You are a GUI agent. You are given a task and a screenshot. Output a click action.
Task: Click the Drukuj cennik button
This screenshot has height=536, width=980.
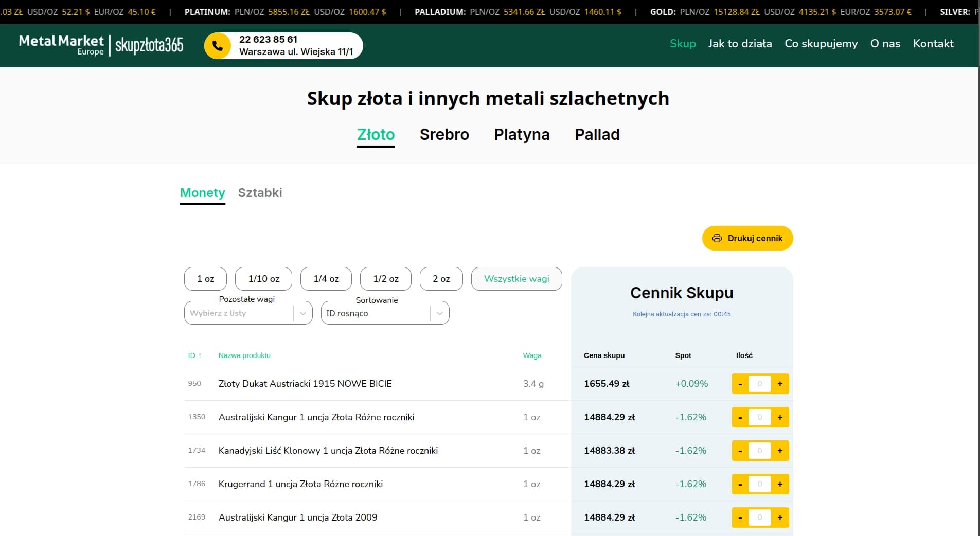(747, 238)
